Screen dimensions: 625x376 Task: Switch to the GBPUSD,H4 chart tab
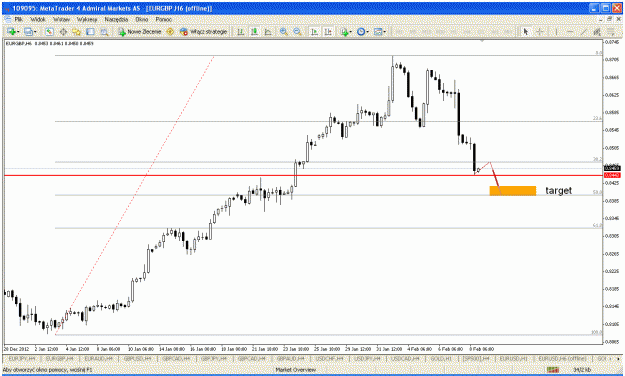pyautogui.click(x=137, y=359)
